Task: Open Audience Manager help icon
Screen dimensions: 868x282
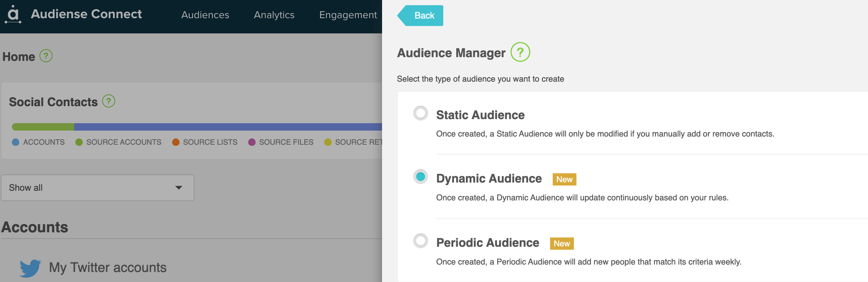Action: (x=520, y=52)
